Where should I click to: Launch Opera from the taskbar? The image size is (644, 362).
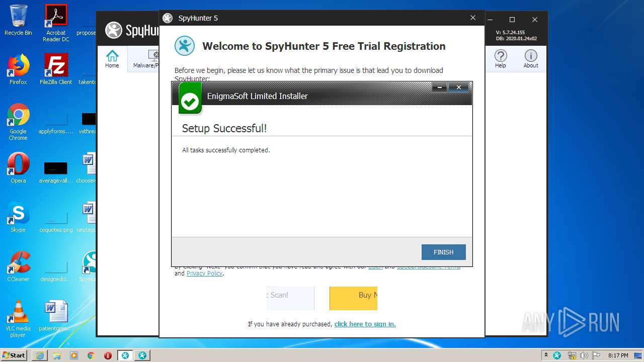(108, 355)
